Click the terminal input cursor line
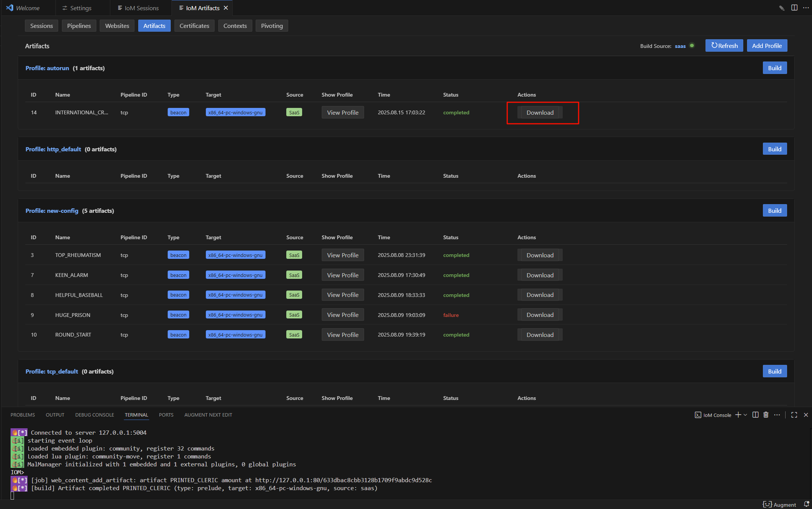The width and height of the screenshot is (812, 509). tap(12, 496)
